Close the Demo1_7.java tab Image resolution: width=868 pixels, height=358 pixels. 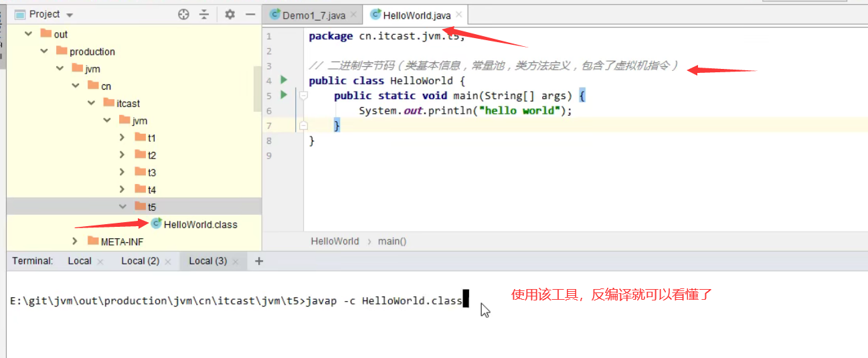tap(353, 15)
